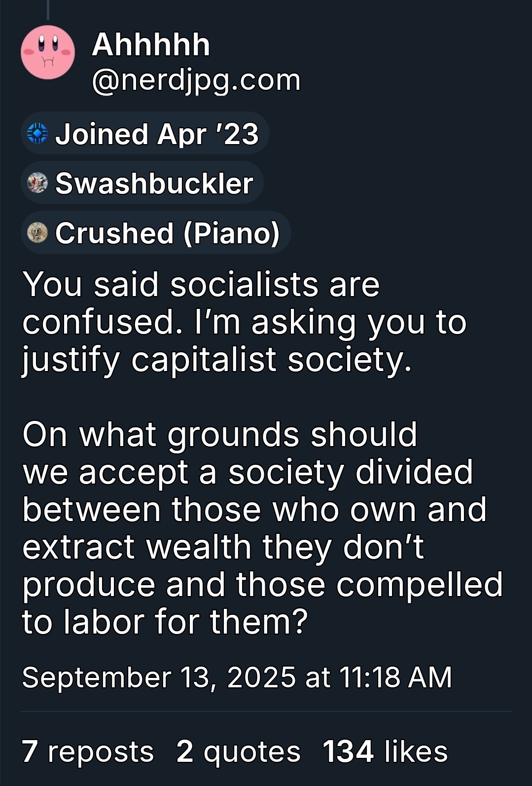Click the thread connector line above avatar
The height and width of the screenshot is (786, 532).
coord(48,10)
